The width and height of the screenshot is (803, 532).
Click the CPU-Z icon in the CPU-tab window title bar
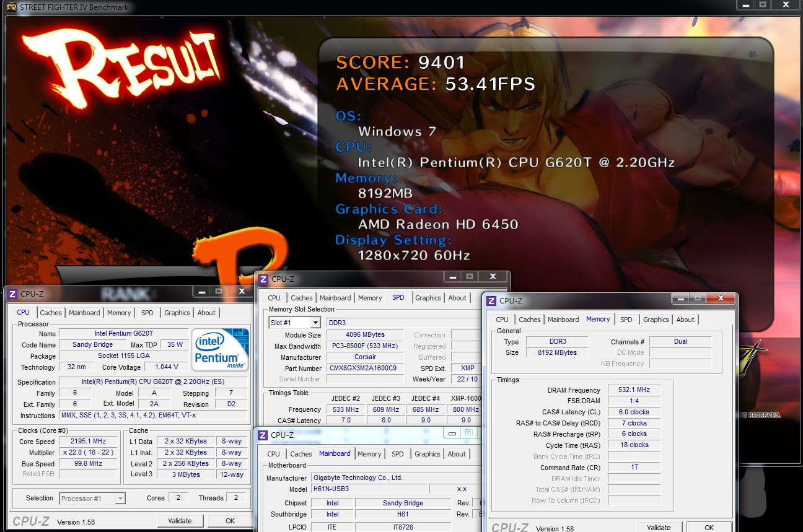pyautogui.click(x=12, y=294)
